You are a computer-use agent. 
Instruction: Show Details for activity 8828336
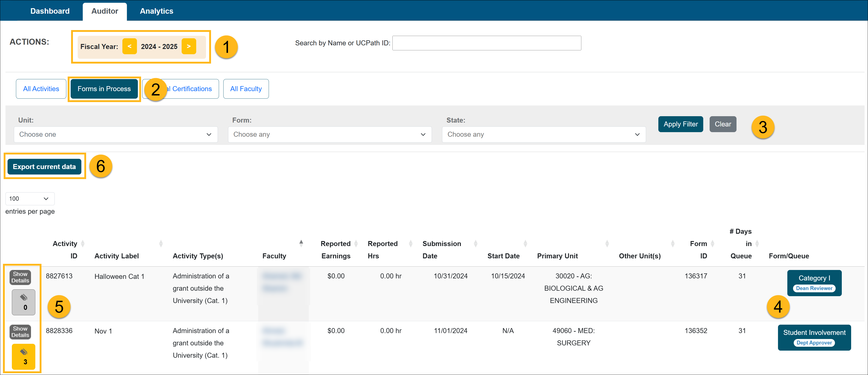point(20,332)
